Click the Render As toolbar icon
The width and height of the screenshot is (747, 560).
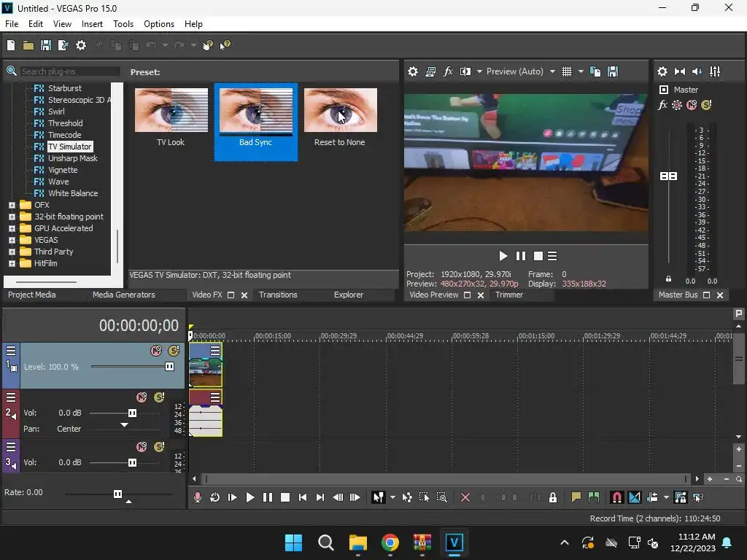pyautogui.click(x=63, y=45)
